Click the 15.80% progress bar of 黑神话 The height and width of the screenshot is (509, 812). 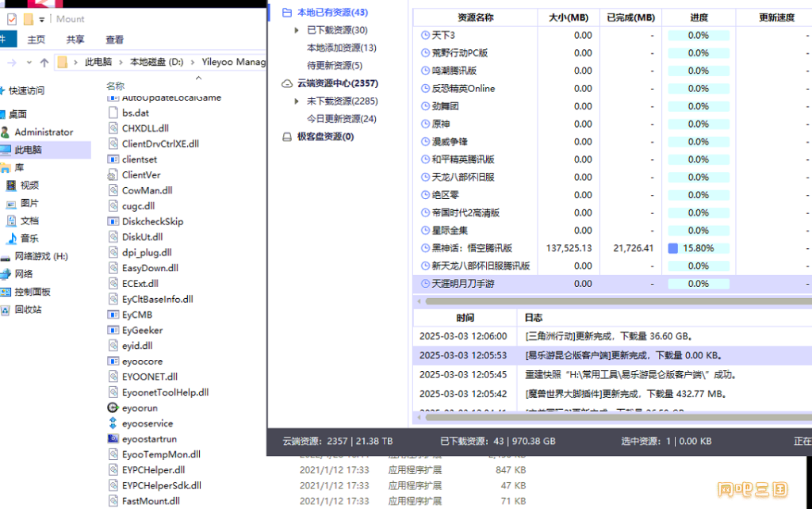coord(699,248)
